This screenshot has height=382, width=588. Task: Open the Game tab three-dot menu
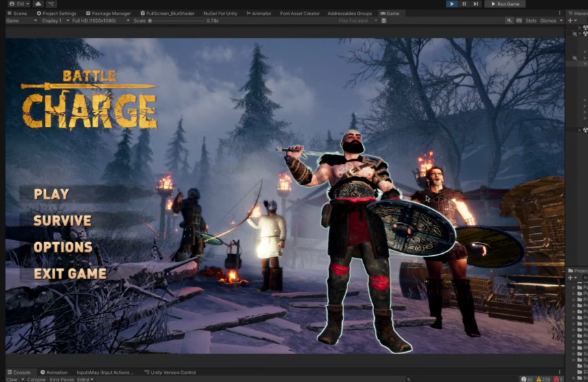pyautogui.click(x=559, y=13)
